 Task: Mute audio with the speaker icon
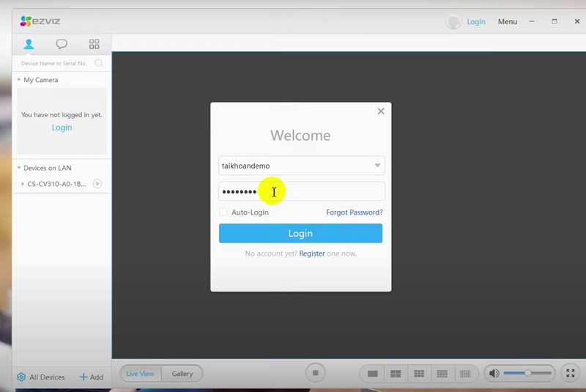494,373
